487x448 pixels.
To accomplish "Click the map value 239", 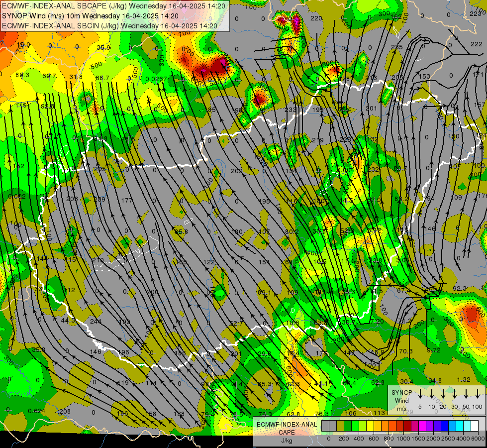I will pos(99,199).
